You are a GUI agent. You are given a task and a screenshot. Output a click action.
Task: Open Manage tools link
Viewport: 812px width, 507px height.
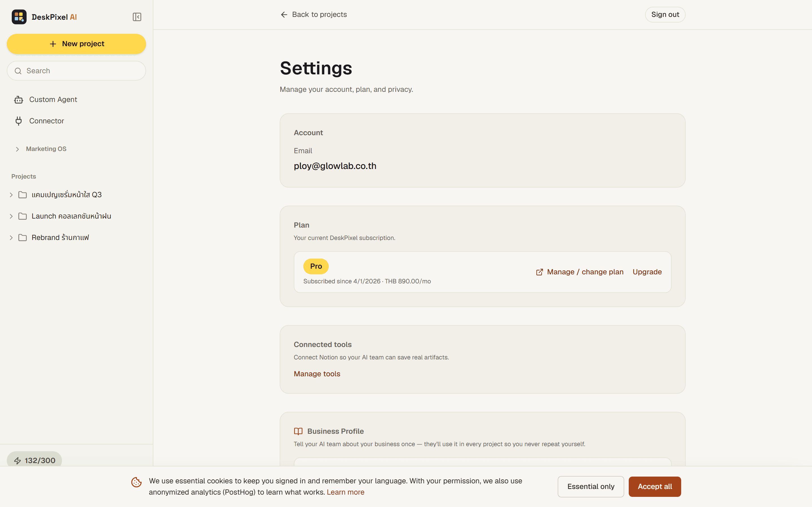317,374
